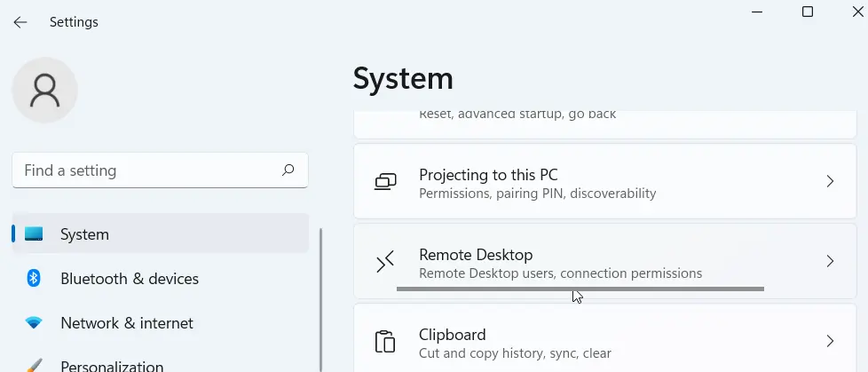Select the System monitor icon in sidebar
This screenshot has height=372, width=868.
(34, 234)
